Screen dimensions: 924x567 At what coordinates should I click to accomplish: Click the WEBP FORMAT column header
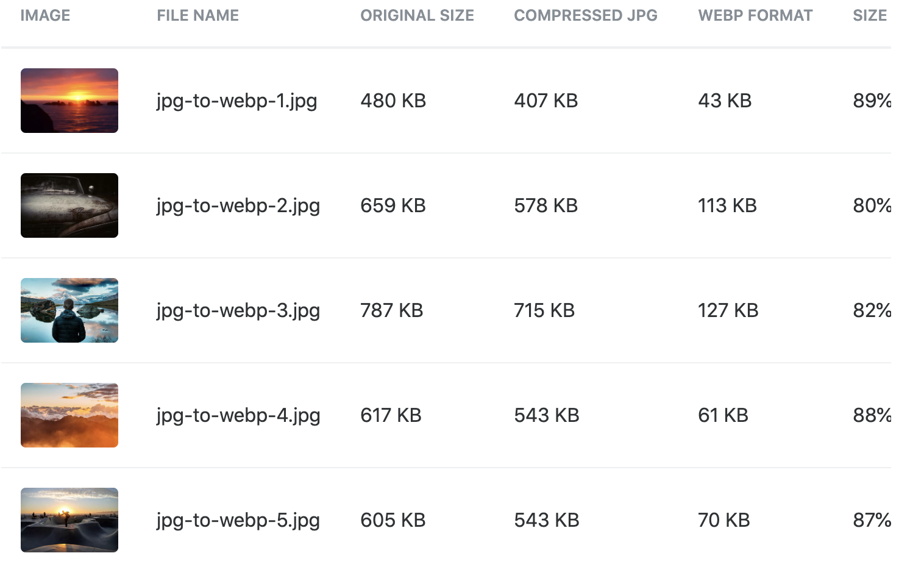[755, 16]
